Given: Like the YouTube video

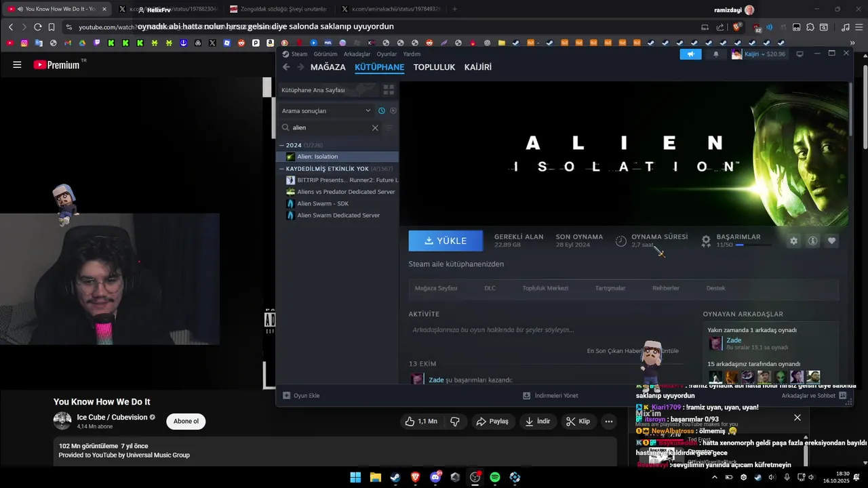Looking at the screenshot, I should pyautogui.click(x=421, y=422).
